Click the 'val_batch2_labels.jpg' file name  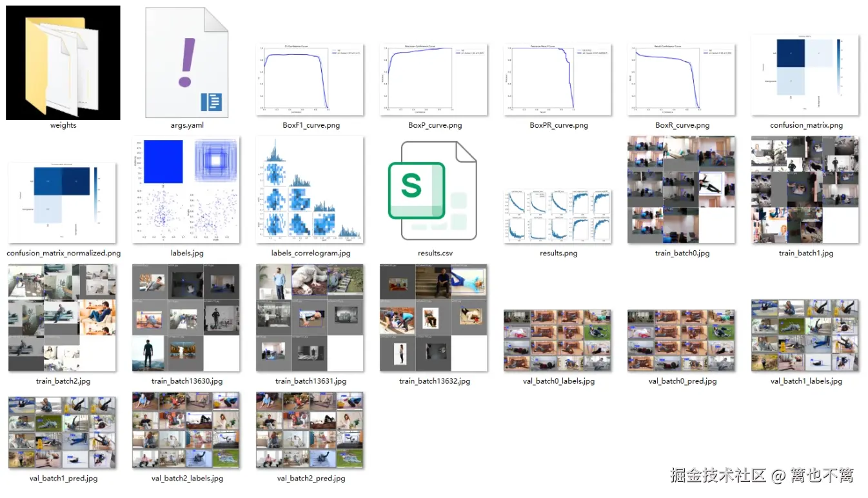tap(187, 478)
